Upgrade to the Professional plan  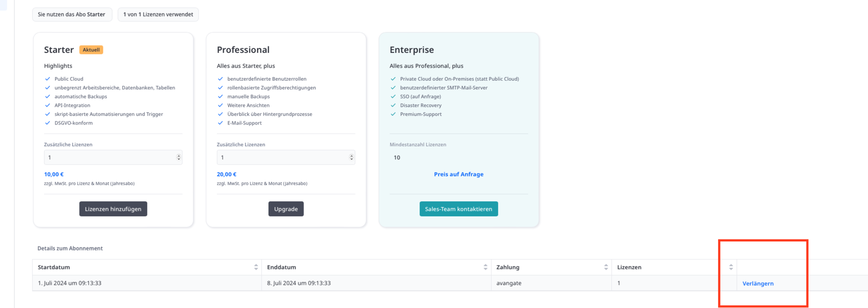pos(286,209)
